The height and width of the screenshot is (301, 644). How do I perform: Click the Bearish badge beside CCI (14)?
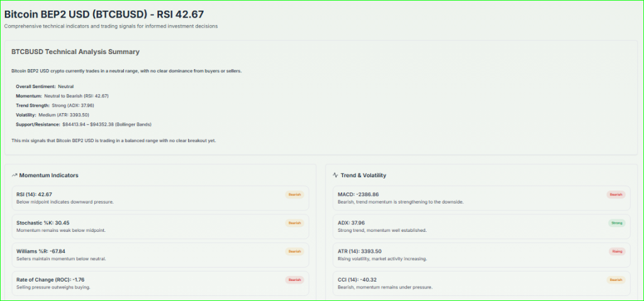[x=616, y=280]
